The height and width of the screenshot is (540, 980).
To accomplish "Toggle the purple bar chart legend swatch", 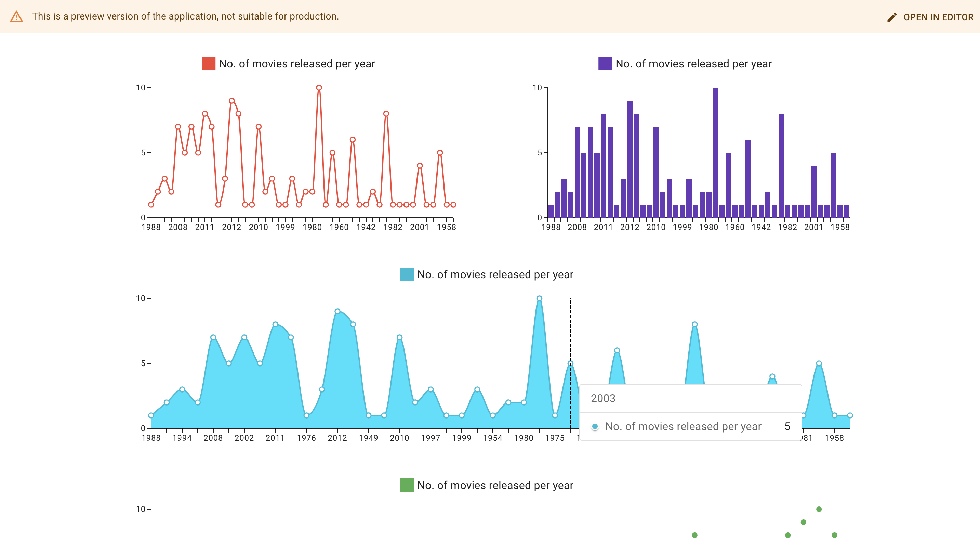I will click(605, 64).
